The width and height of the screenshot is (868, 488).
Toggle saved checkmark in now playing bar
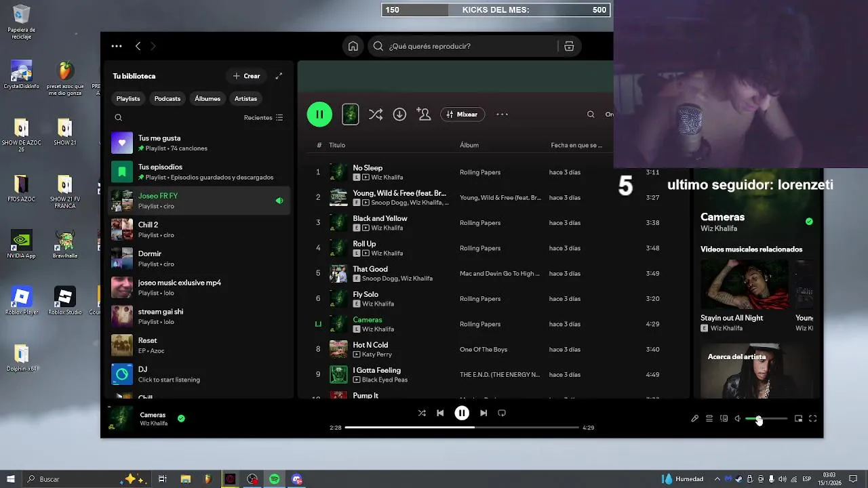(x=181, y=418)
